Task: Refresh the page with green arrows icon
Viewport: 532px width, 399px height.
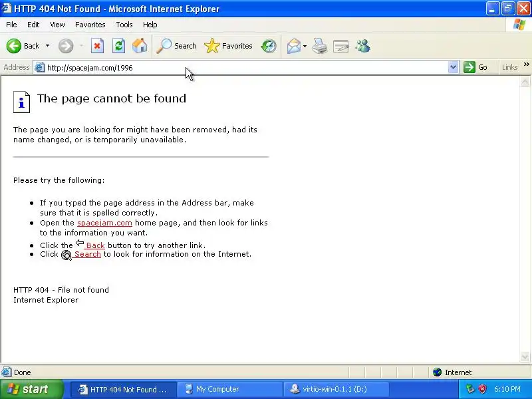Action: pyautogui.click(x=119, y=46)
